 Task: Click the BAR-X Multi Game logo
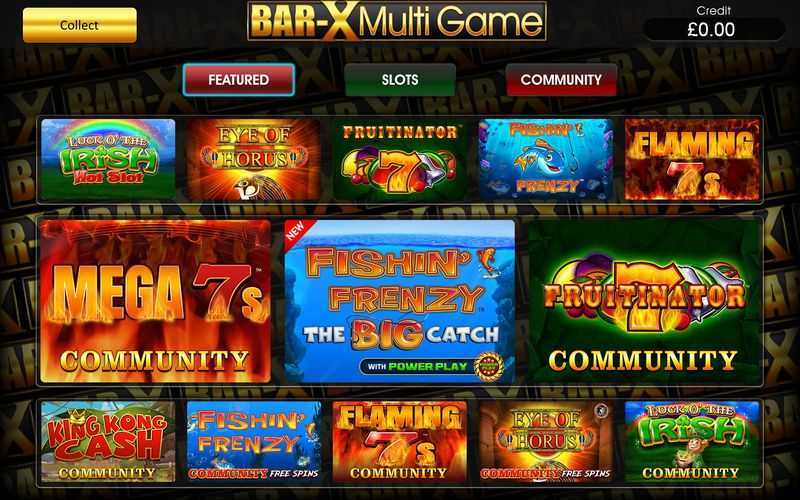396,21
